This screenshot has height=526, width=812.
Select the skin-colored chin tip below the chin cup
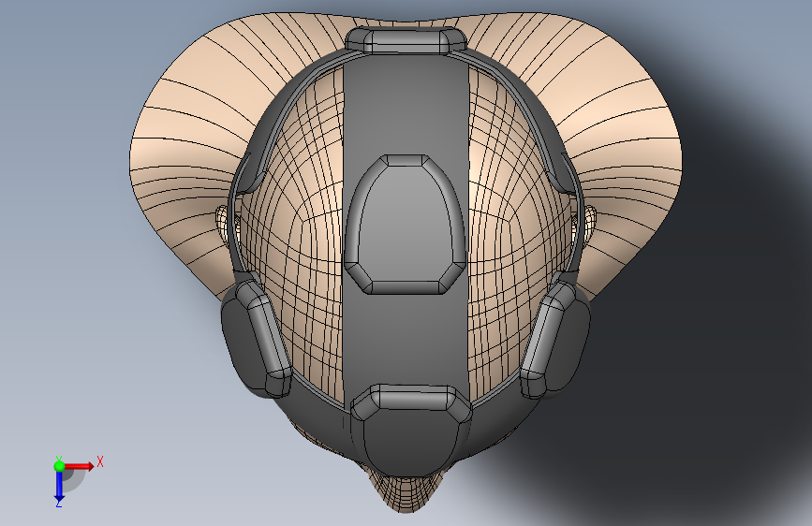pos(406,493)
